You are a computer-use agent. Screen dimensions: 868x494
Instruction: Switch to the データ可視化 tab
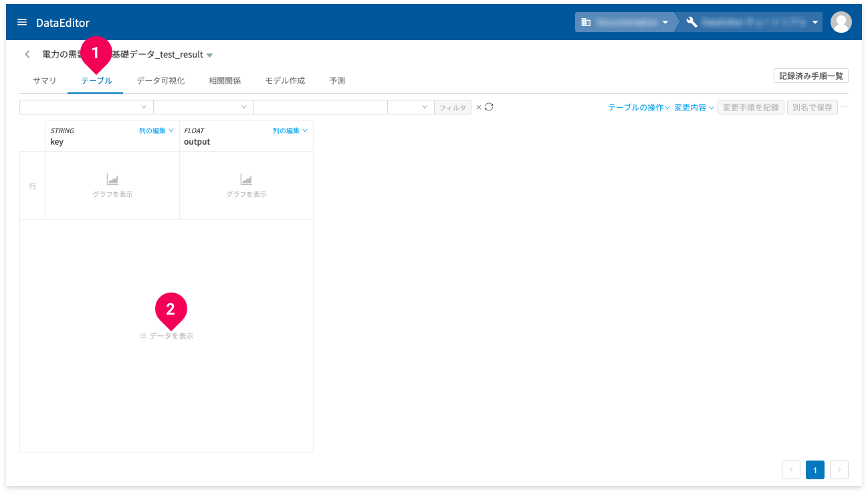(160, 80)
